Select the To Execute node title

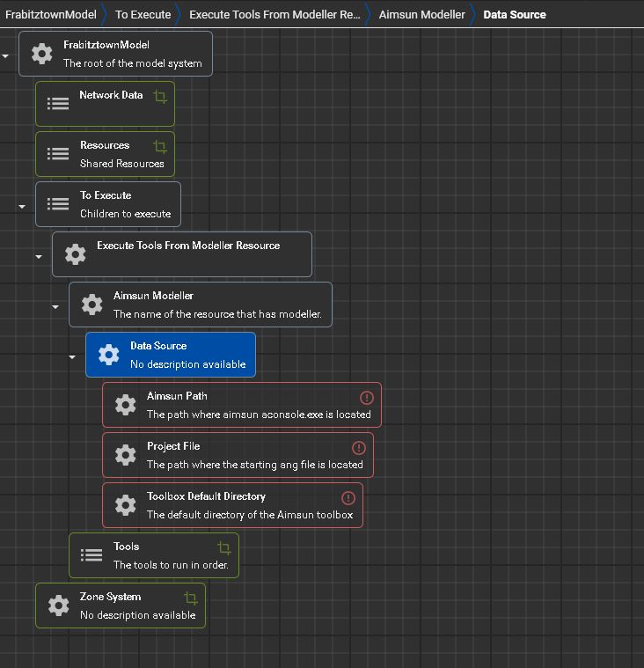(106, 195)
